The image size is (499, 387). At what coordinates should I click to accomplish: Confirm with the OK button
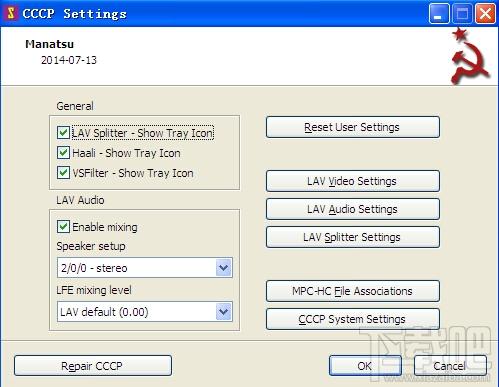[x=365, y=366]
